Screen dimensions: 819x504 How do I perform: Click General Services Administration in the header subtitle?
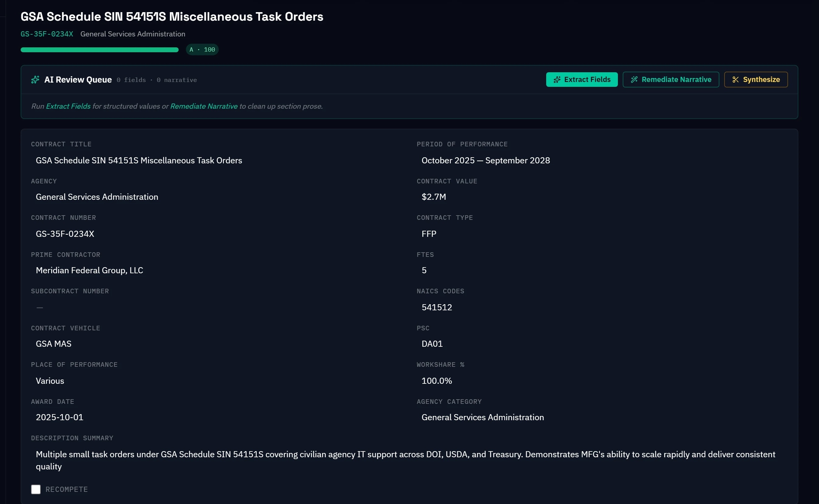(133, 34)
